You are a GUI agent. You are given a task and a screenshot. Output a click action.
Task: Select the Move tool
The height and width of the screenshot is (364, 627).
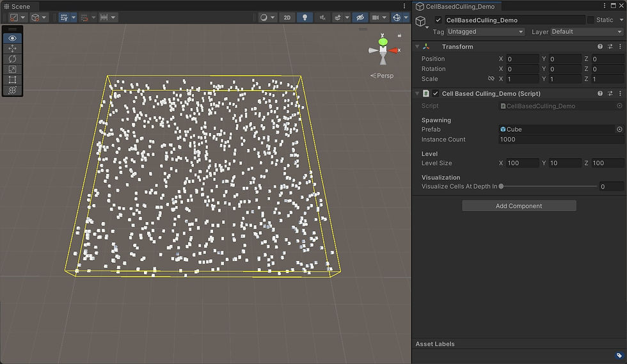(12, 49)
